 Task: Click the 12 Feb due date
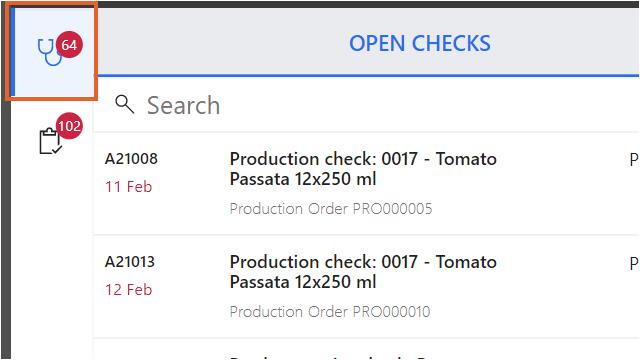tap(129, 289)
